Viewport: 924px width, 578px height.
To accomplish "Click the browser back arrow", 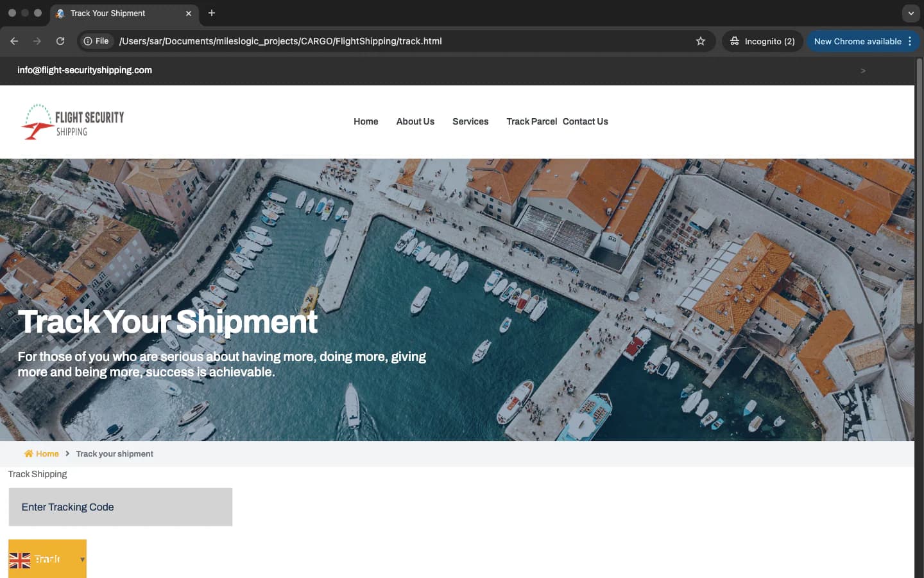I will click(x=14, y=41).
